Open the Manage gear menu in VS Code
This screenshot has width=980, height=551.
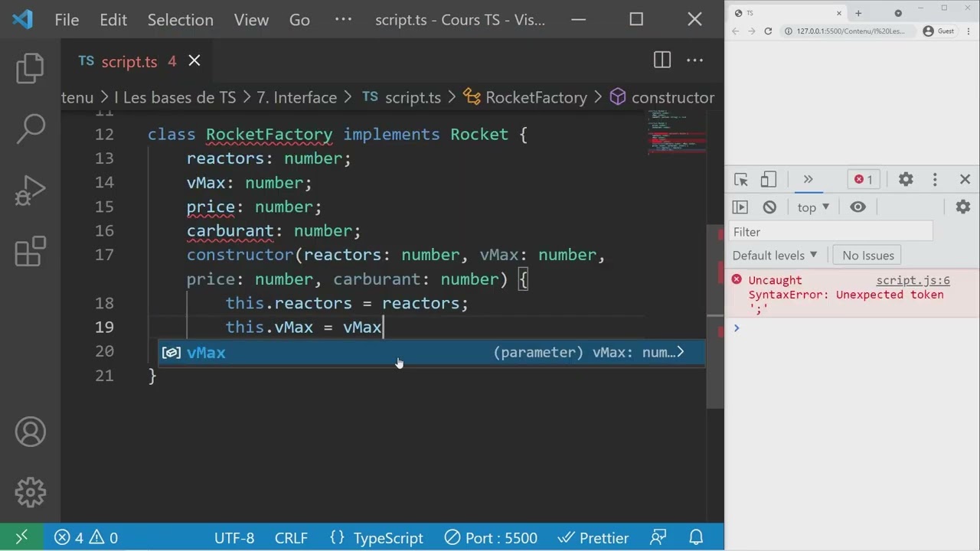click(x=30, y=492)
